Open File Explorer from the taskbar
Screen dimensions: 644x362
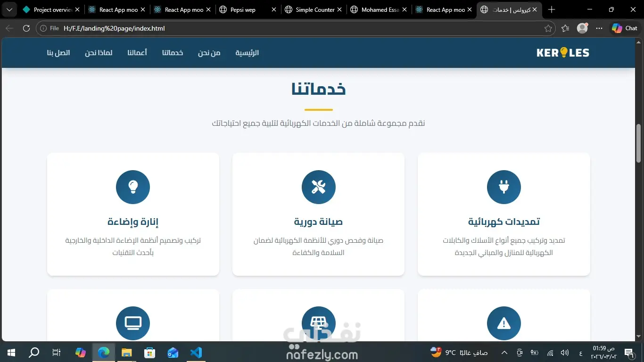[x=126, y=352]
